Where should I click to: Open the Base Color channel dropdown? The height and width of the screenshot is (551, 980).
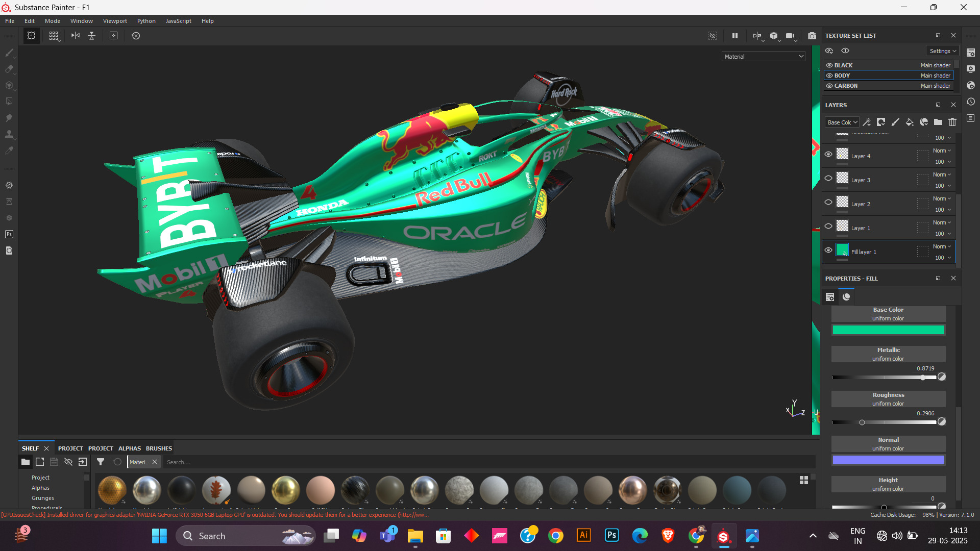point(842,122)
